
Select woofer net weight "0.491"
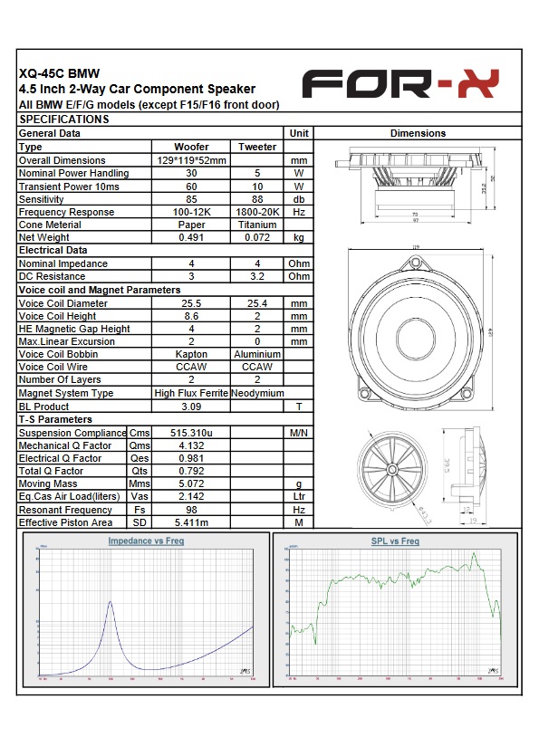point(191,237)
